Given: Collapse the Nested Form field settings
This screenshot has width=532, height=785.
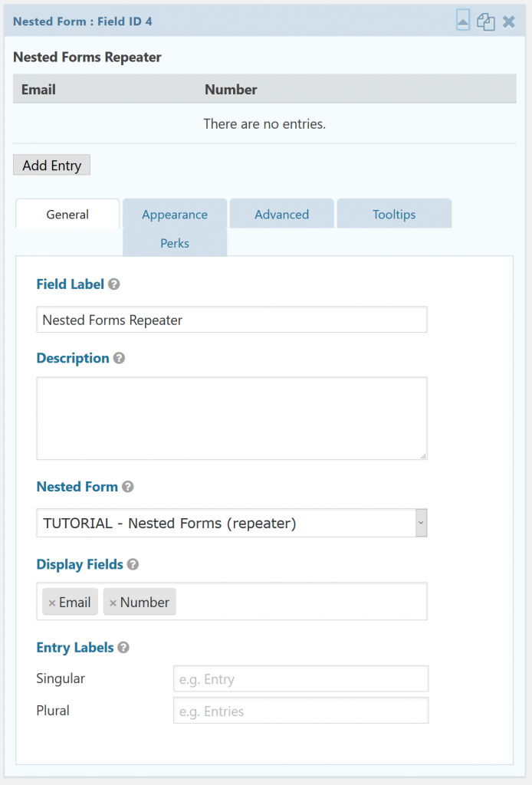Looking at the screenshot, I should pos(462,21).
